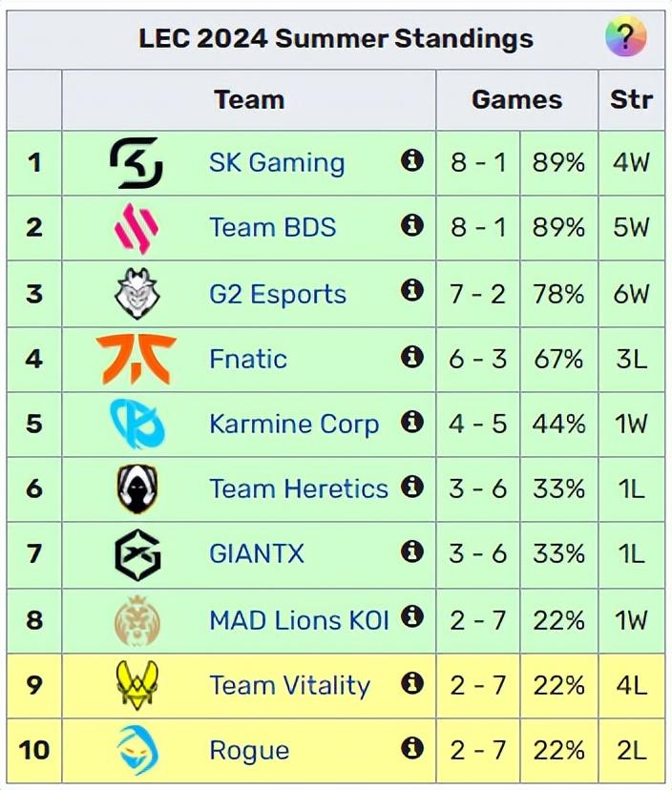Image resolution: width=672 pixels, height=790 pixels.
Task: Show info popup for SK Gaming
Action: (412, 160)
